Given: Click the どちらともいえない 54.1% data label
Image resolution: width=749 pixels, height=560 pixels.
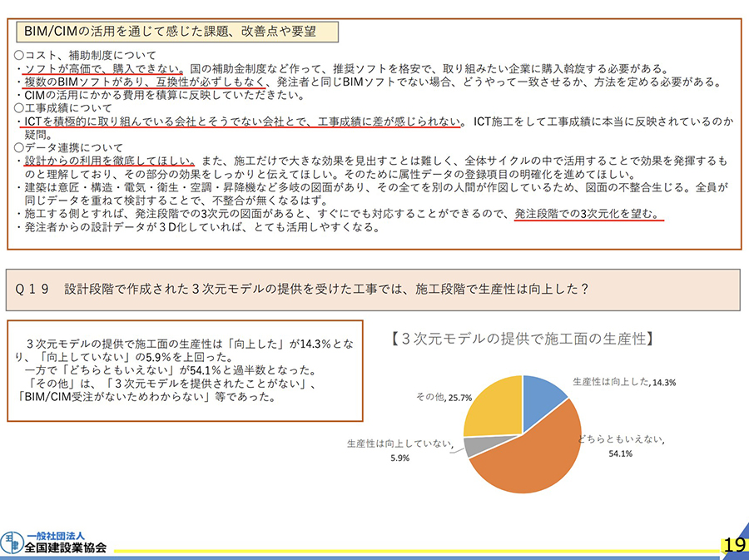Looking at the screenshot, I should pos(613,445).
